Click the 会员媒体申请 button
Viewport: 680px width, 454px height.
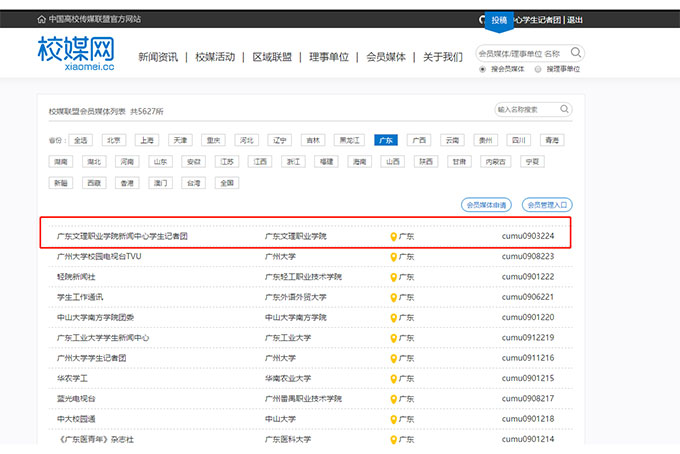click(486, 205)
